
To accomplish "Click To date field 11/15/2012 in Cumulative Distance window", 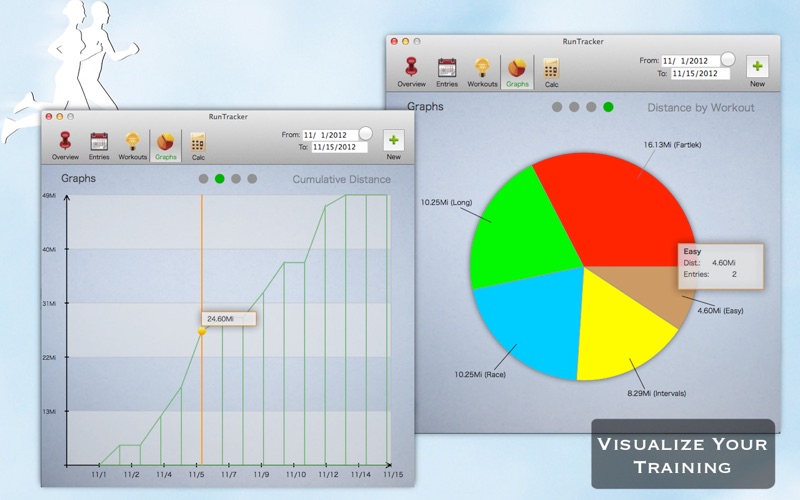I will pyautogui.click(x=339, y=147).
